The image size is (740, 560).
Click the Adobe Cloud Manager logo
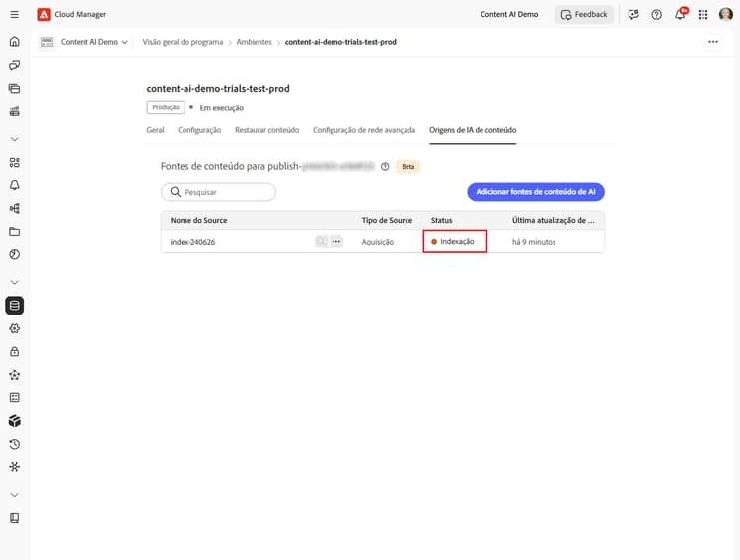44,14
